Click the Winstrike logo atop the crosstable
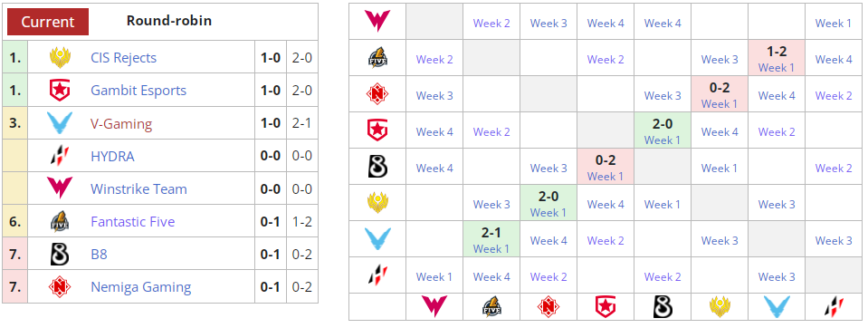The image size is (868, 328). click(377, 22)
